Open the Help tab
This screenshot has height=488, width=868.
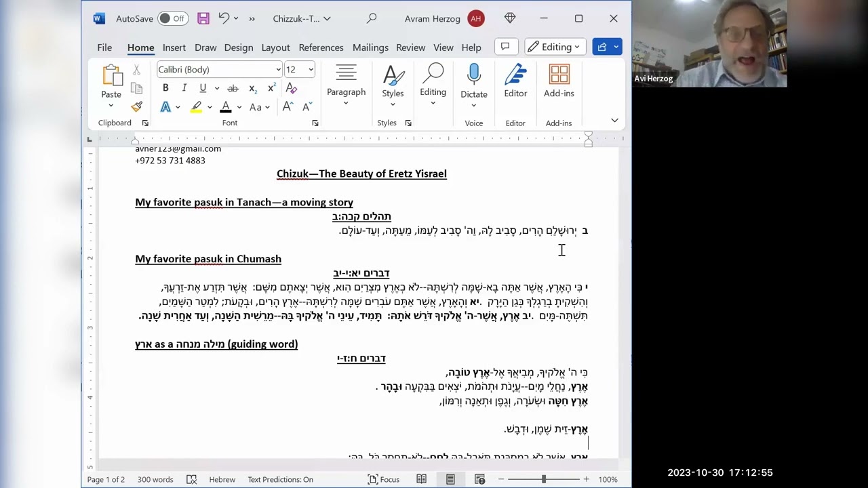point(471,47)
